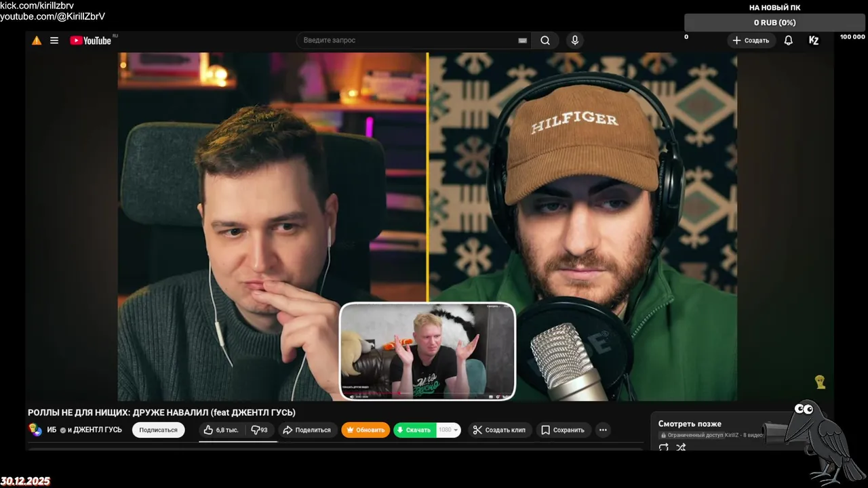Click the video title РОЛЛЫ НЕ ДЛЯ НИЩИХ
This screenshot has height=488, width=868.
coord(161,412)
